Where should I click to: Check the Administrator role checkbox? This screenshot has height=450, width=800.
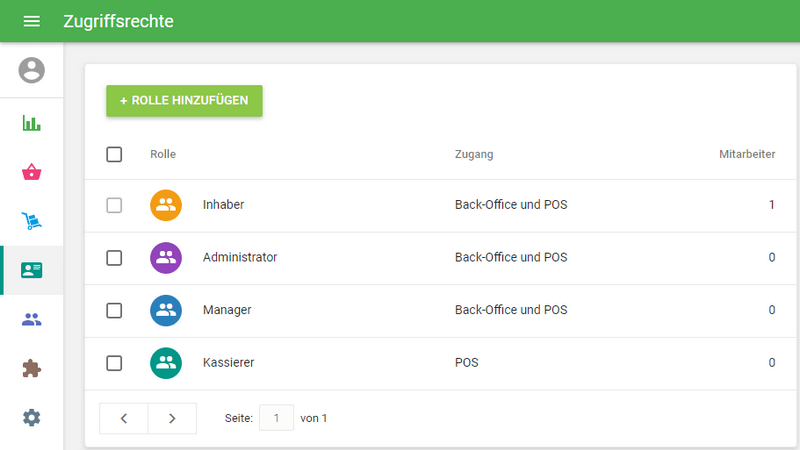click(x=114, y=258)
